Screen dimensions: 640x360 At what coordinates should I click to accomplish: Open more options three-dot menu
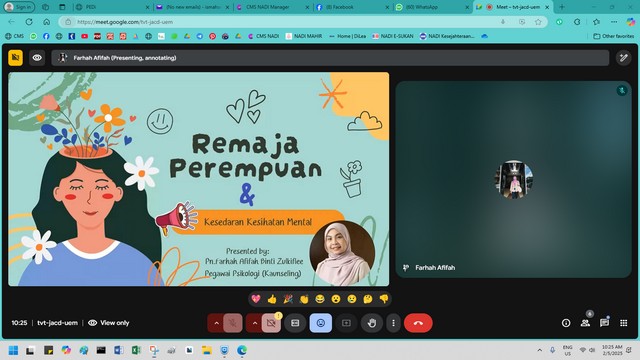coord(393,323)
